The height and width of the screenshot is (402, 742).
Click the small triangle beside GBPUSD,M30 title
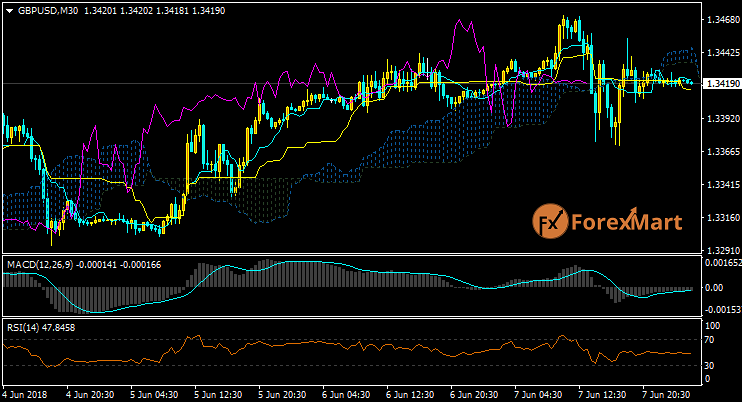(x=9, y=10)
